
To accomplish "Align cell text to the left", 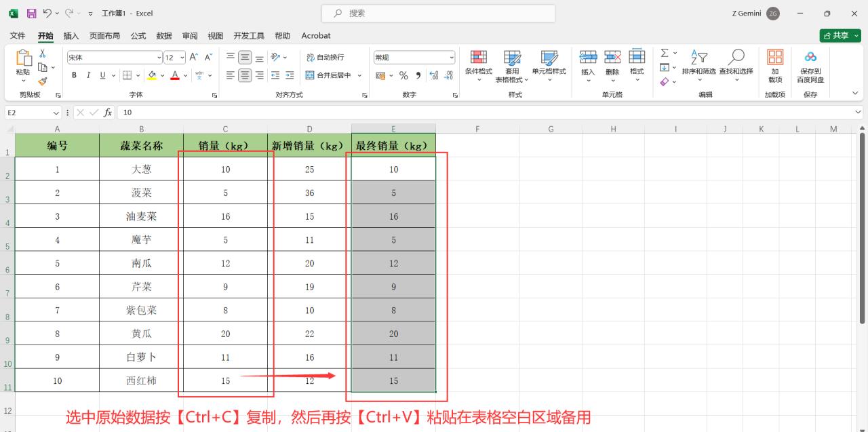I will pos(231,75).
